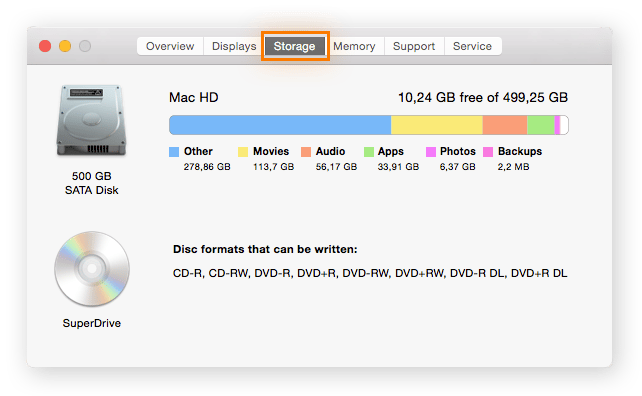This screenshot has height=396, width=642.
Task: Select the Storage tab
Action: pos(294,46)
